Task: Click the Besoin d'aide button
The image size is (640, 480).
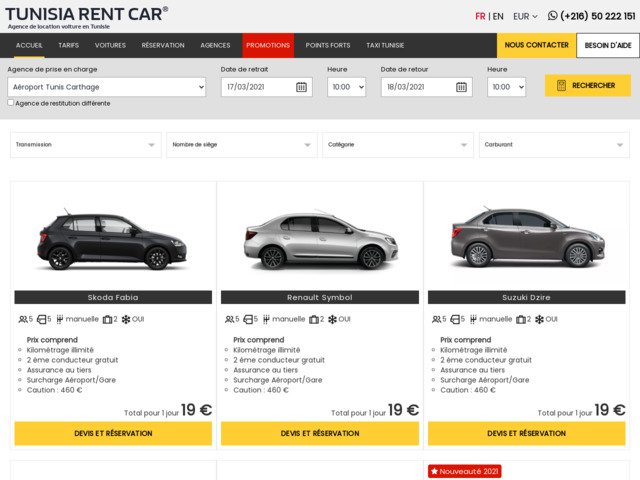Action: (608, 45)
